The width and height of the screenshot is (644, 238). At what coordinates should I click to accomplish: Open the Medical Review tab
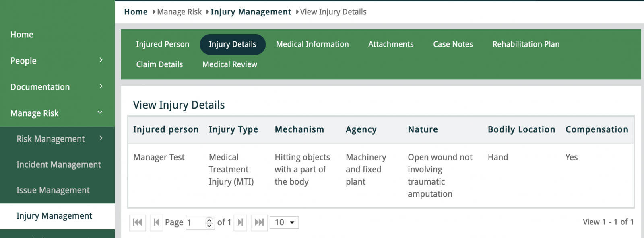click(229, 64)
